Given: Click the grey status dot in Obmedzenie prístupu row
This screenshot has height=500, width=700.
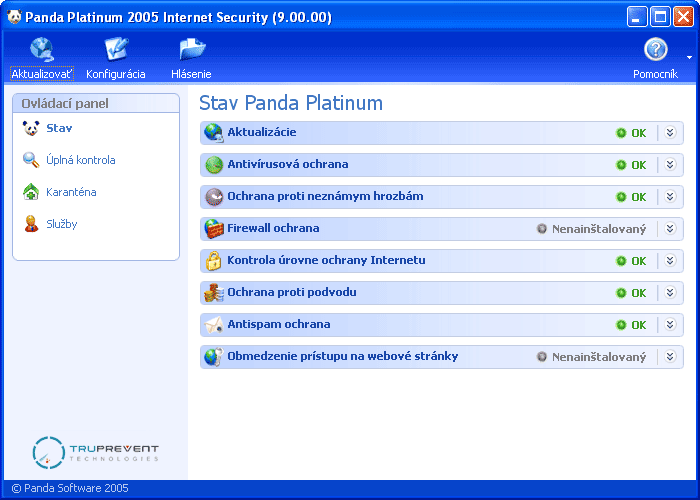Looking at the screenshot, I should tap(542, 357).
